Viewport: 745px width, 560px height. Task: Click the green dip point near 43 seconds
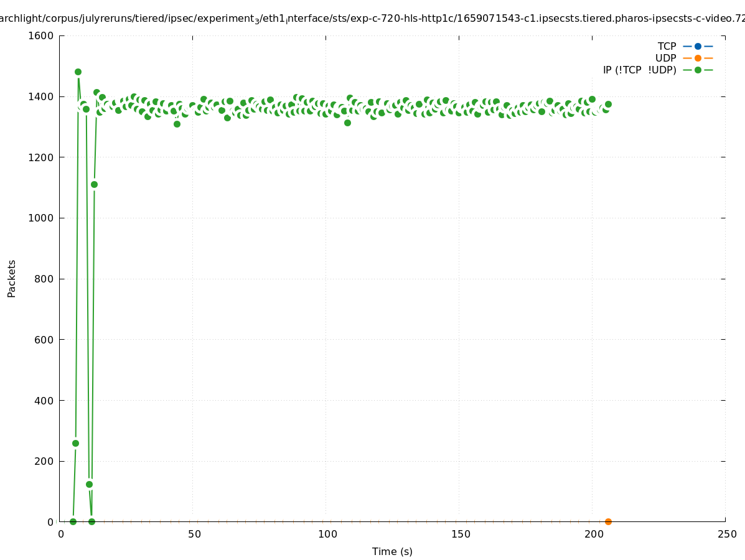pyautogui.click(x=177, y=124)
